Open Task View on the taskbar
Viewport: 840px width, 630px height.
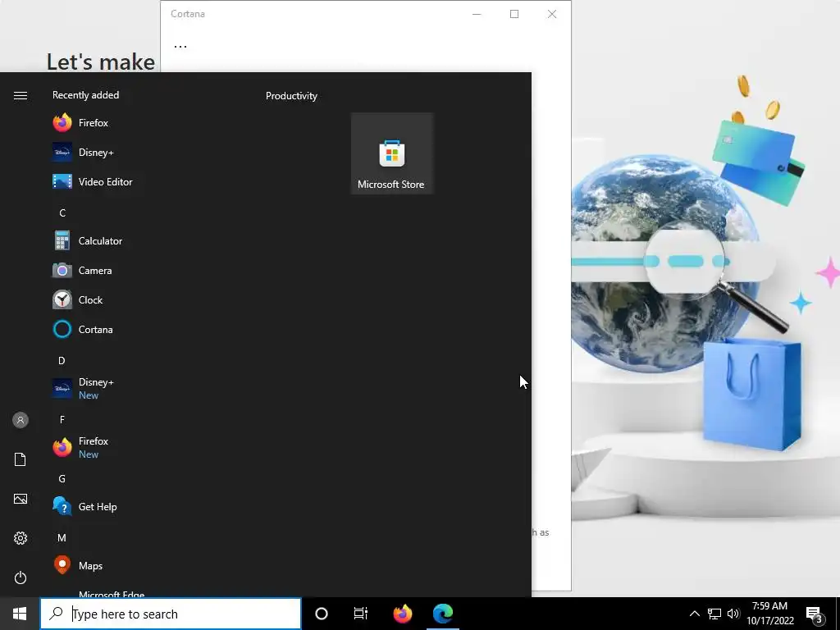click(361, 614)
